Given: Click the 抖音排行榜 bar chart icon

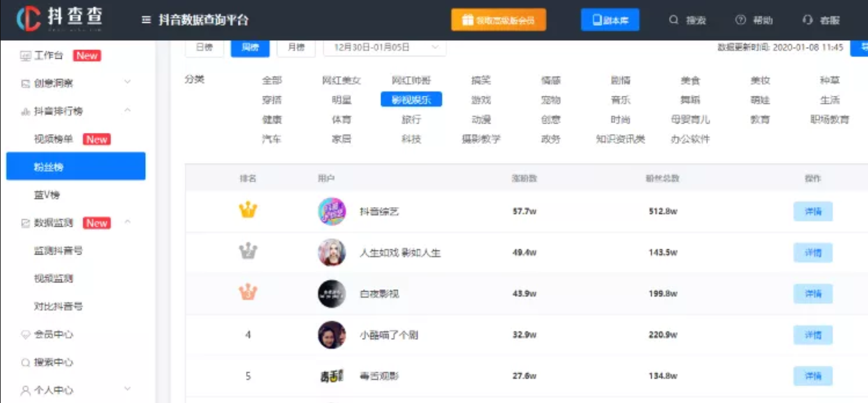Looking at the screenshot, I should click(x=25, y=111).
